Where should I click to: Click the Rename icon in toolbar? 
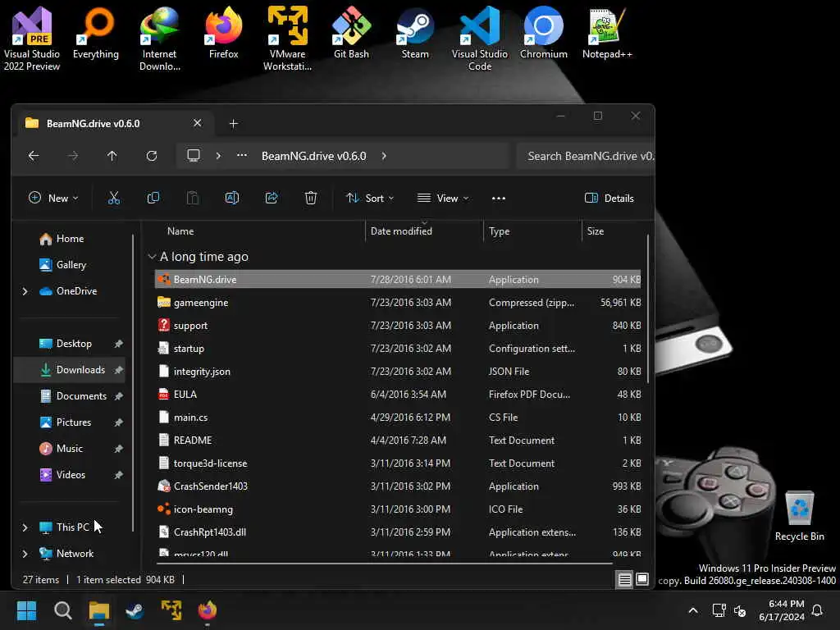click(x=232, y=199)
